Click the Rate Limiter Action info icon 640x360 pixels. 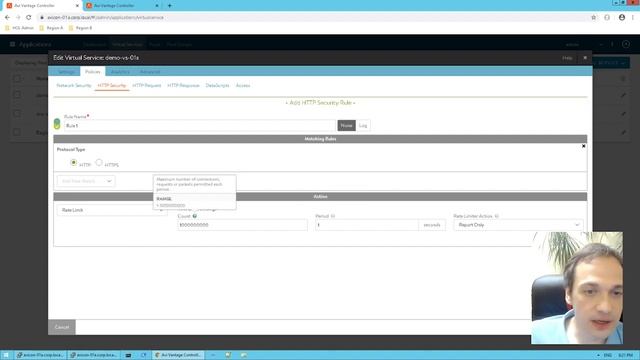[x=496, y=216]
